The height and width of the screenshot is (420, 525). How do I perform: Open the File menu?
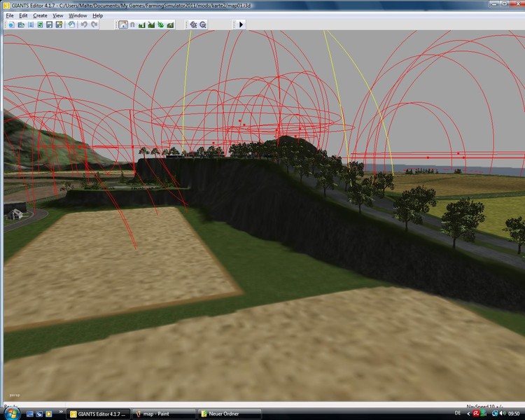[x=10, y=15]
